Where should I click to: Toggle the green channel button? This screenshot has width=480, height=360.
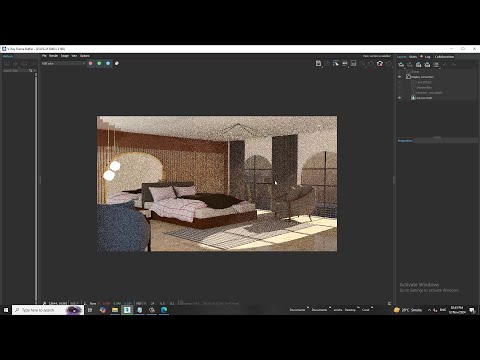pos(99,63)
